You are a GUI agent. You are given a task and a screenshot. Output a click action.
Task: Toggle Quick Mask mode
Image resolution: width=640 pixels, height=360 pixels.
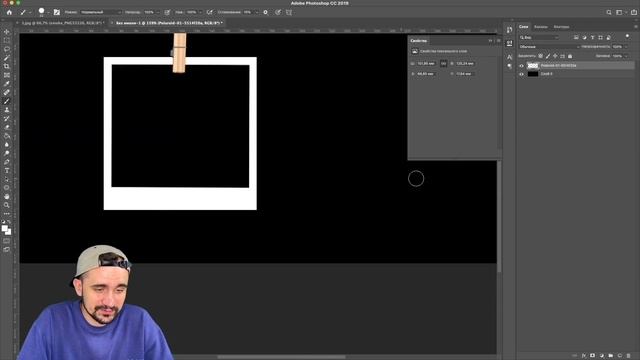pos(7,241)
